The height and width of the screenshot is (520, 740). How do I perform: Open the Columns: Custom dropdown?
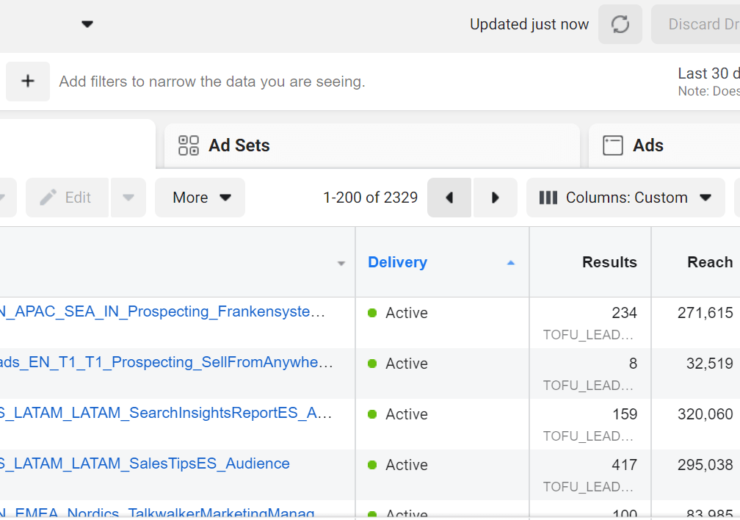pyautogui.click(x=626, y=198)
